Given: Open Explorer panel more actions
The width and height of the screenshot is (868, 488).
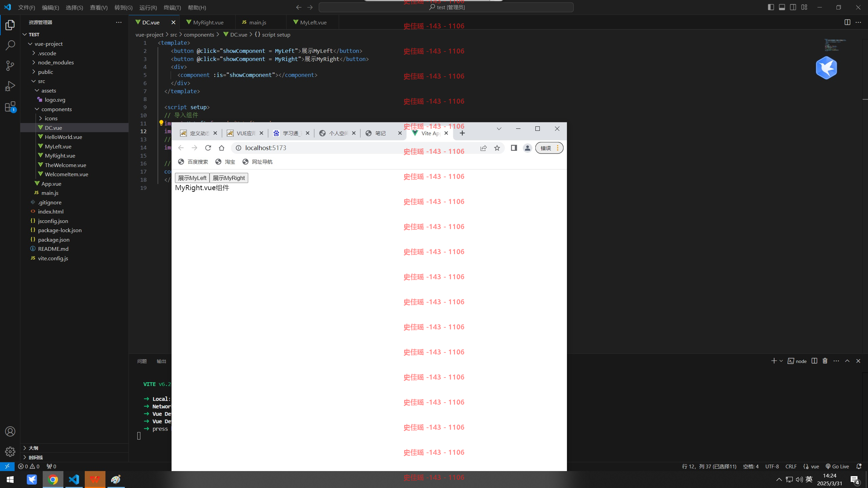Looking at the screenshot, I should pos(119,22).
